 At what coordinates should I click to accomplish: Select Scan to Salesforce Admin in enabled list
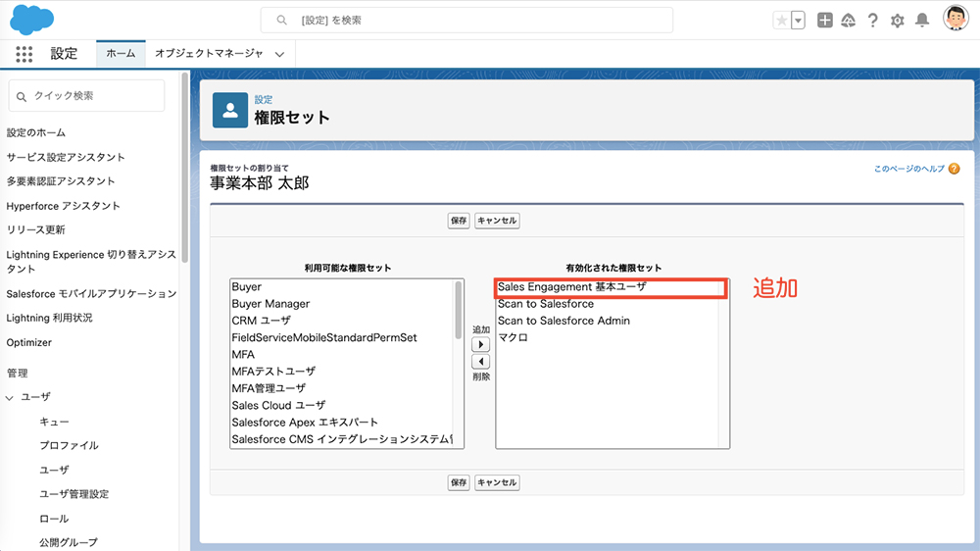563,321
